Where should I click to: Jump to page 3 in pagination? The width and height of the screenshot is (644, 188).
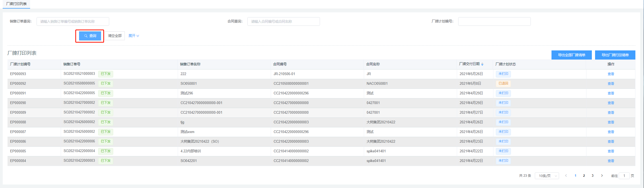[x=592, y=176]
